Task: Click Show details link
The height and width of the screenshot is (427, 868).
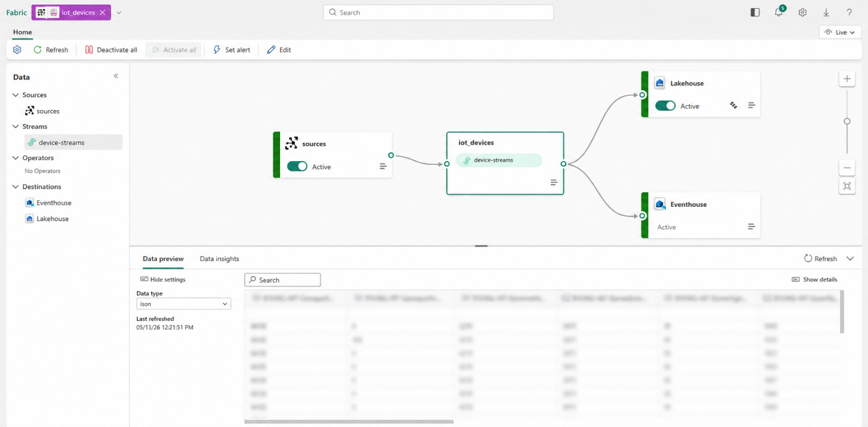Action: 814,280
